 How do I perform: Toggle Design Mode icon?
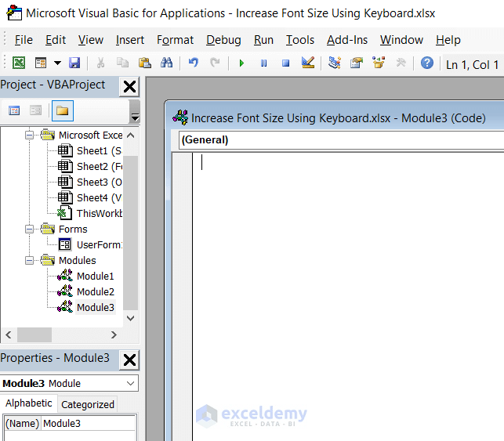click(308, 63)
